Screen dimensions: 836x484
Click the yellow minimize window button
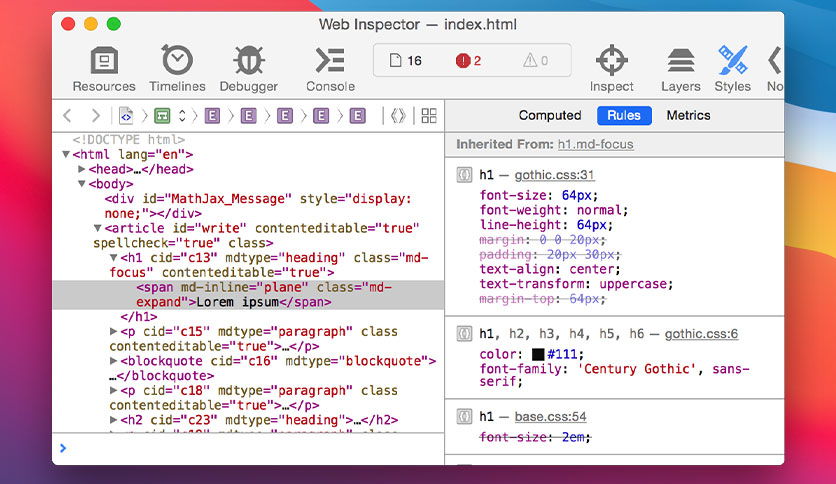(91, 24)
